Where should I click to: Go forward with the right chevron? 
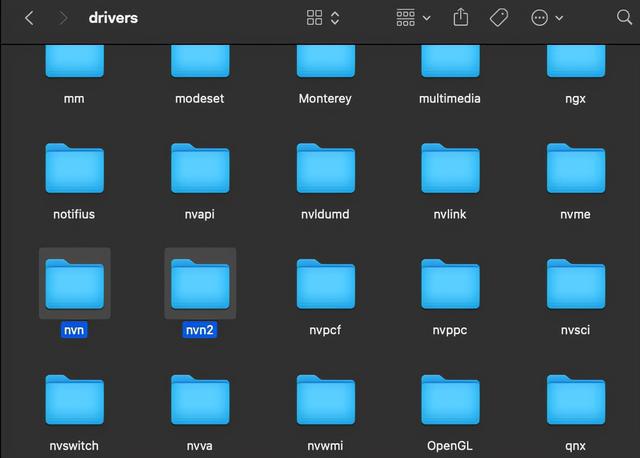click(62, 18)
